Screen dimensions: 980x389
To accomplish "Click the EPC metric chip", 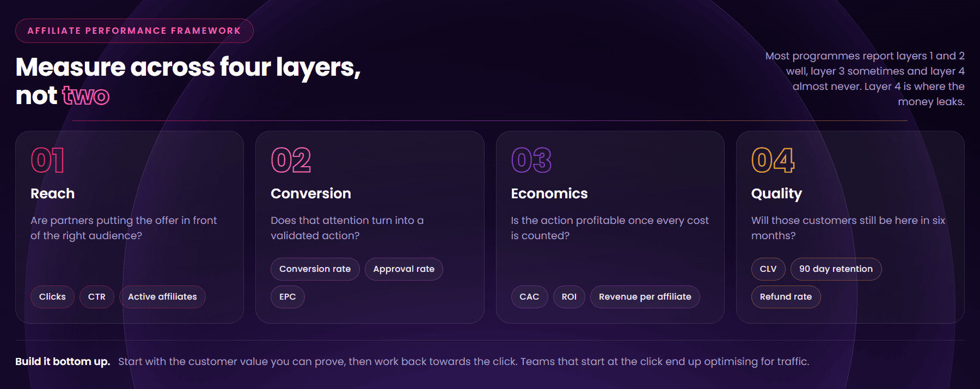I will click(x=287, y=297).
